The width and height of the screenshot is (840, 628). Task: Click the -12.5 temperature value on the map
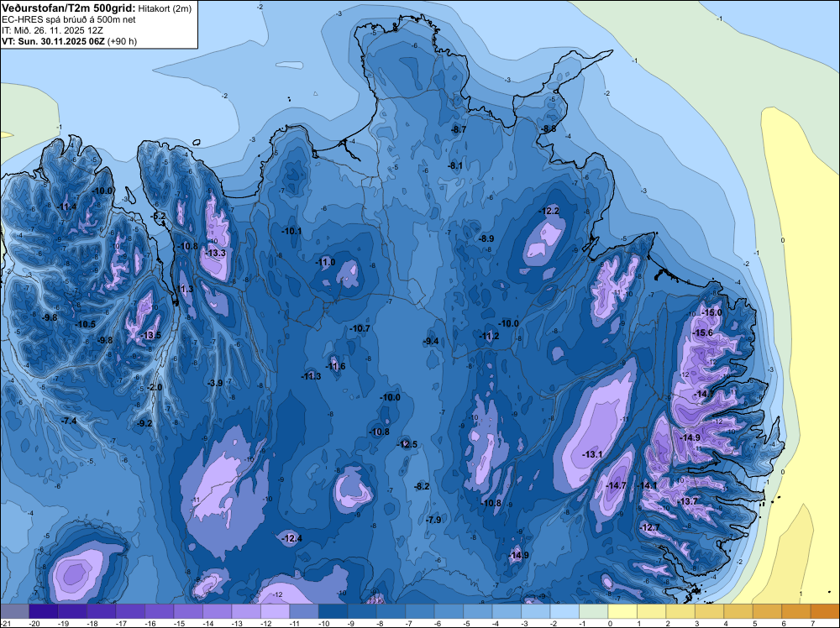click(x=407, y=445)
